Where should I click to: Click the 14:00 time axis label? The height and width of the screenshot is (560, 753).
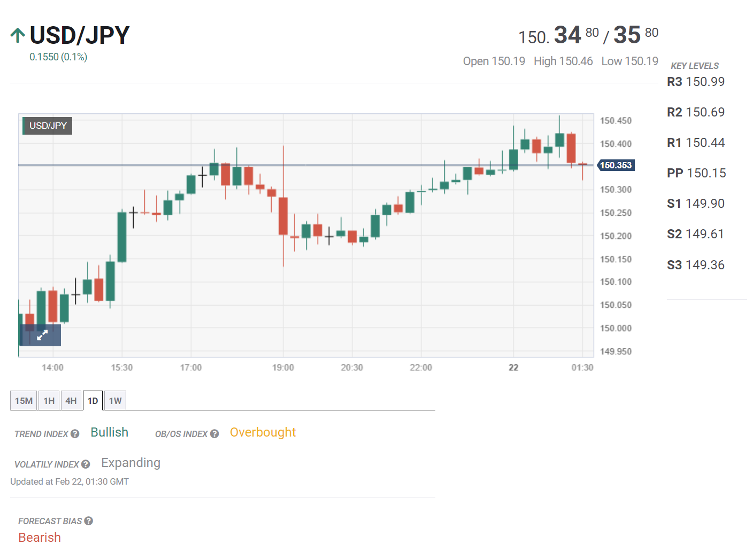[x=52, y=368]
